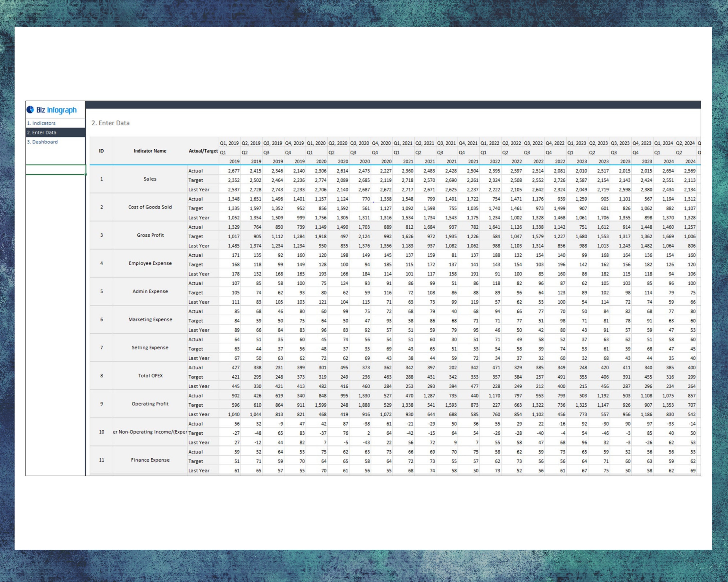This screenshot has height=582, width=728.
Task: Click the 2. Enter Data page title
Action: pos(111,123)
